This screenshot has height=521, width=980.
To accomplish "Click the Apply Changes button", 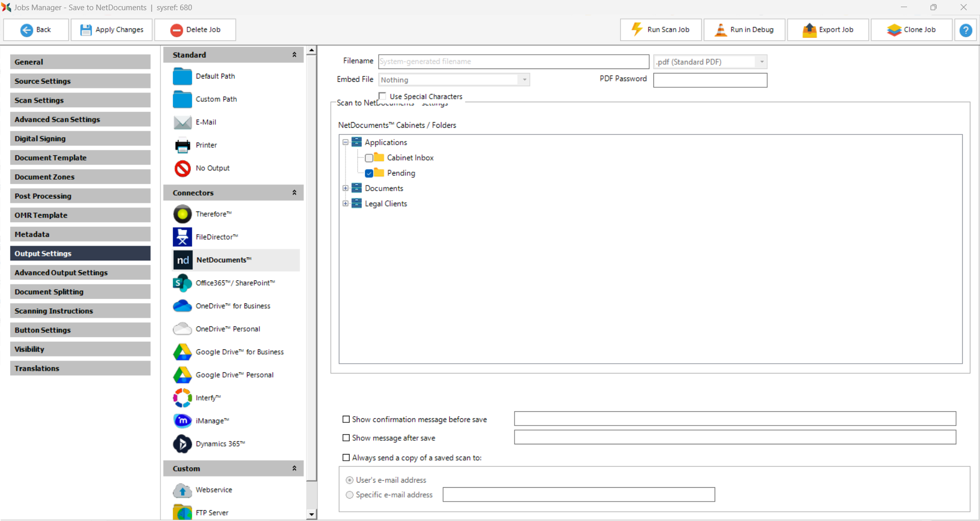I will click(x=112, y=30).
